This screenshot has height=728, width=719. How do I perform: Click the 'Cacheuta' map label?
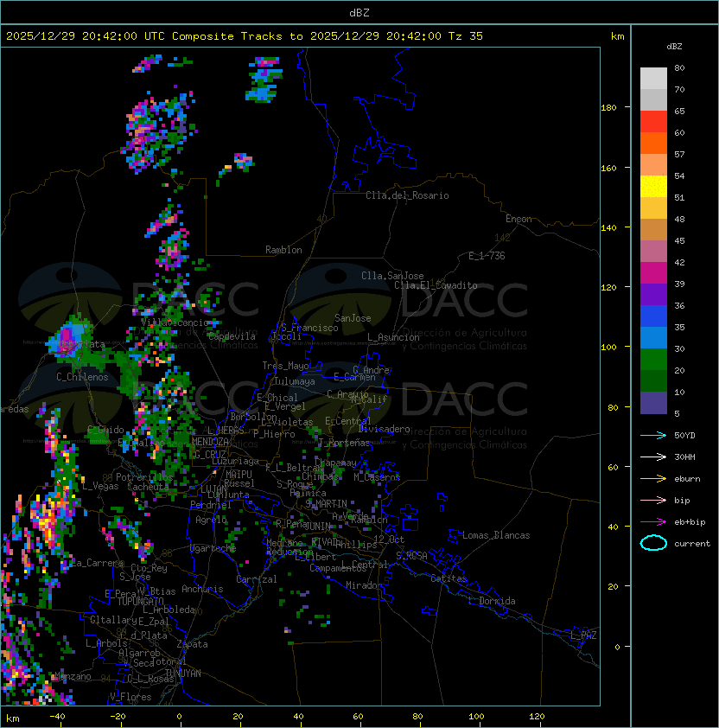pyautogui.click(x=148, y=487)
